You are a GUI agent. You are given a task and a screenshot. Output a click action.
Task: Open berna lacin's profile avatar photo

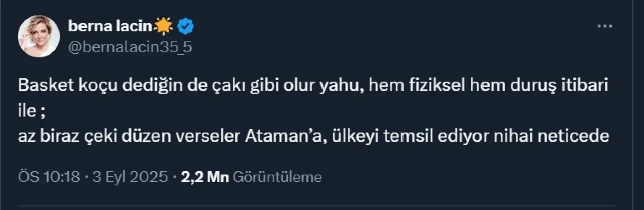click(39, 36)
